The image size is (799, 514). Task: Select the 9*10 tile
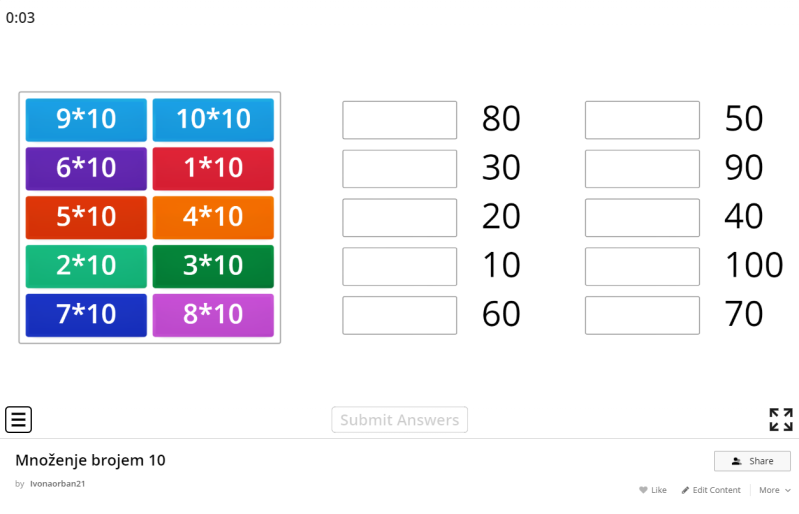coord(86,119)
